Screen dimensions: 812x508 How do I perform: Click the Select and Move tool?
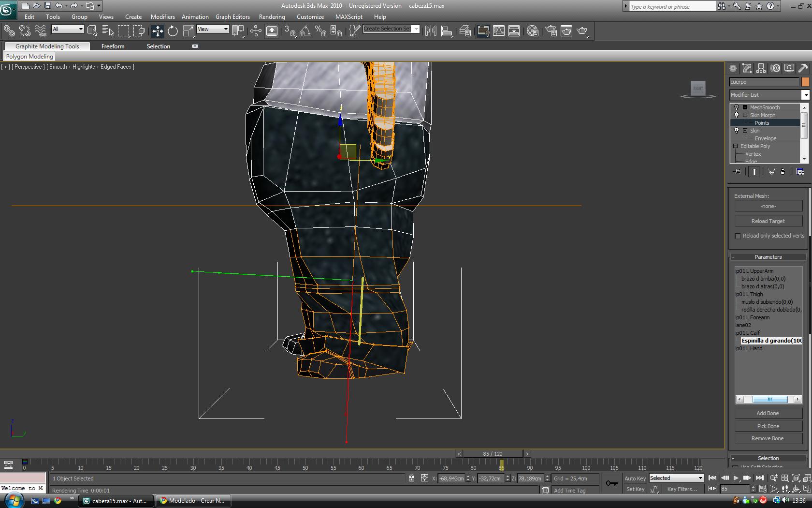158,31
